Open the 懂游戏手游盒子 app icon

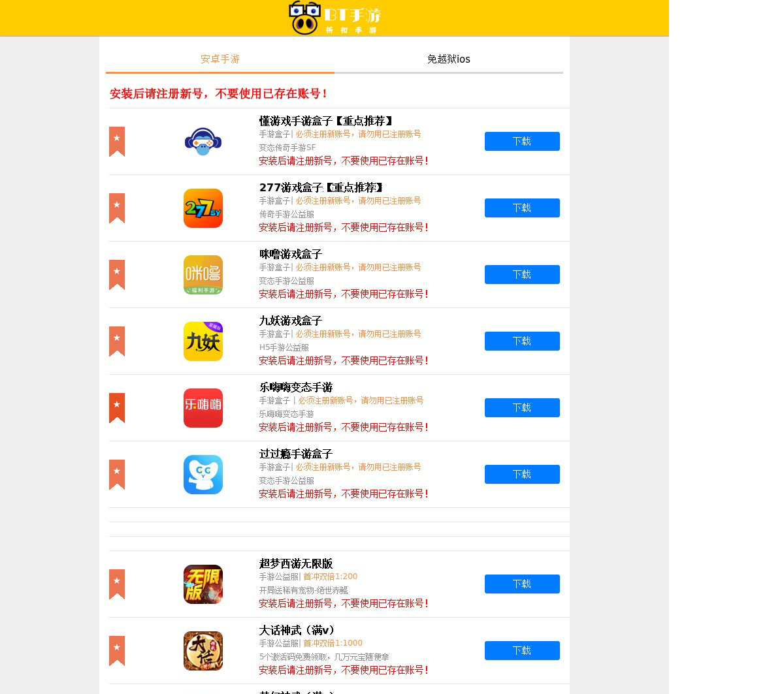click(x=203, y=142)
